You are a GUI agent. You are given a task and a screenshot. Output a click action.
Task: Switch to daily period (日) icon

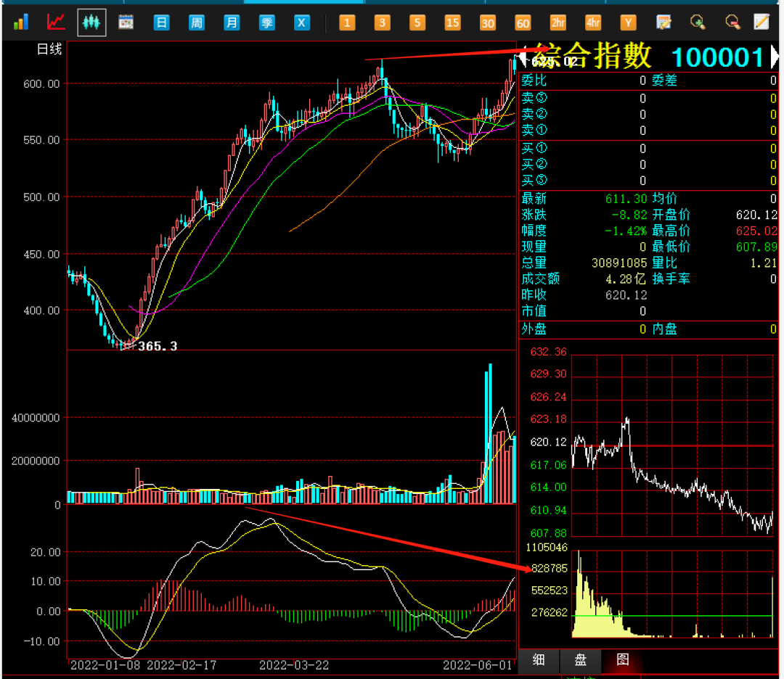pos(161,22)
